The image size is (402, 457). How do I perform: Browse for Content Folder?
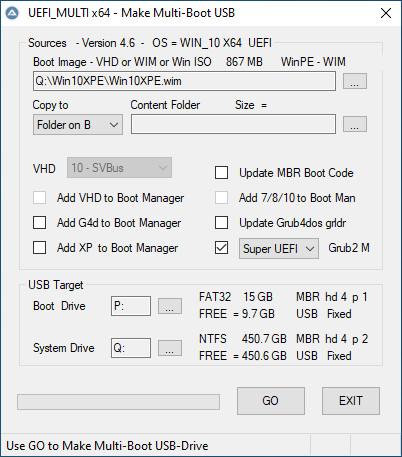click(x=355, y=124)
